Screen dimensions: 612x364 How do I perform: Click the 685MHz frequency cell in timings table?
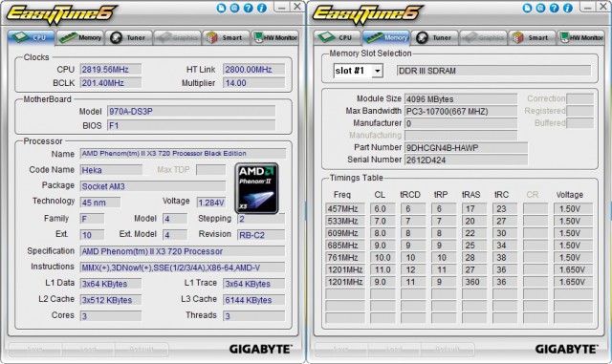click(345, 246)
